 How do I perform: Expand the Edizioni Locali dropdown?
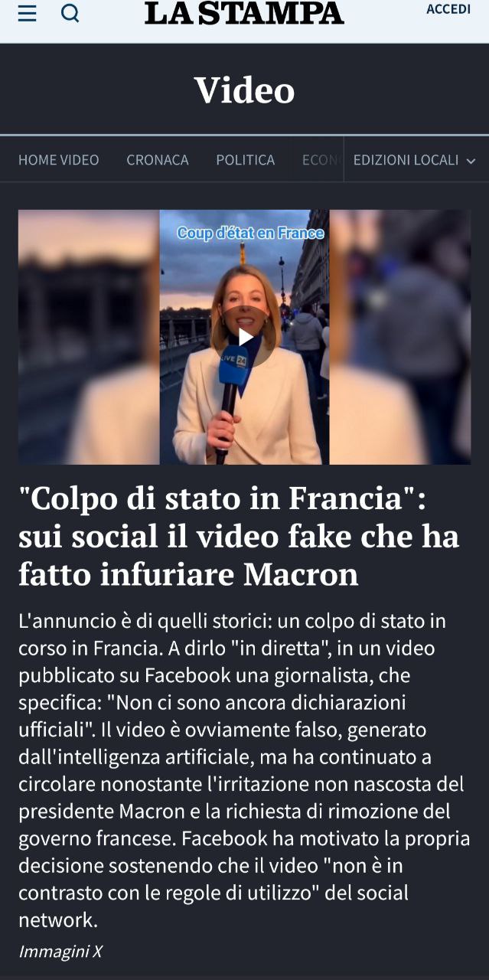[415, 160]
